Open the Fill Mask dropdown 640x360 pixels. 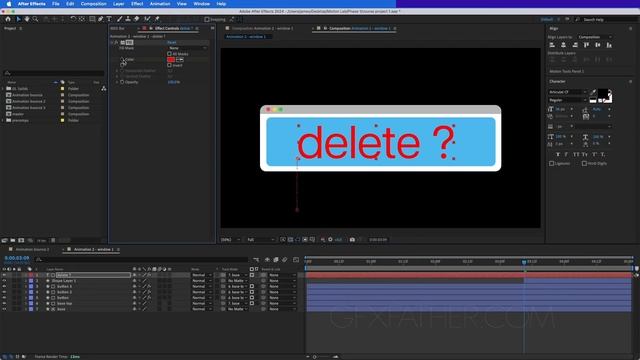click(187, 48)
